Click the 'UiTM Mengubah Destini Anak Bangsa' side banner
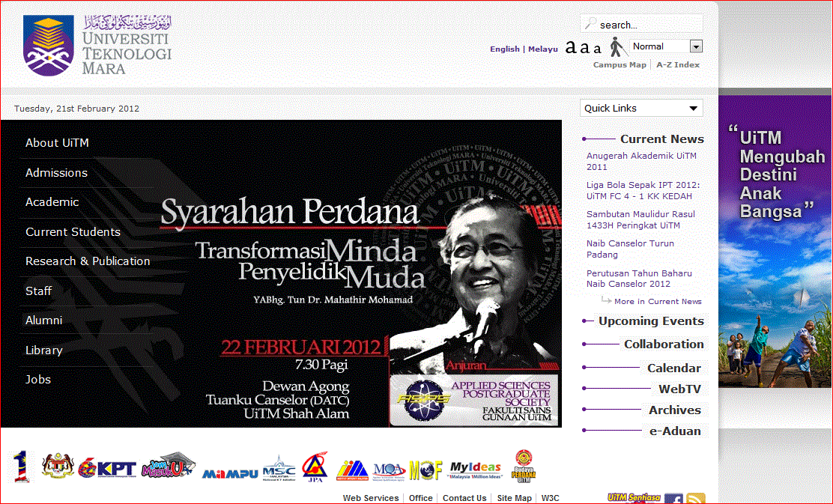The width and height of the screenshot is (833, 504). pos(775,242)
